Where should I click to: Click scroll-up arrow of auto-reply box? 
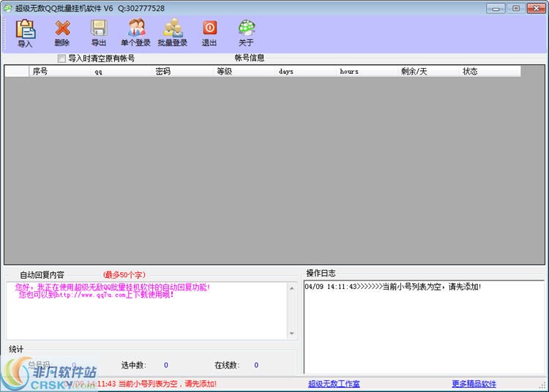tap(292, 288)
